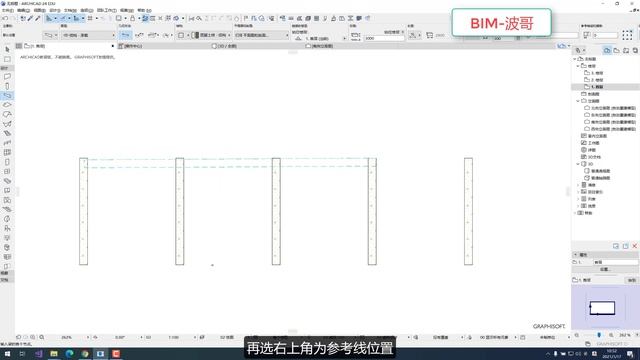Screen dimensions: 640x360
Task: Select the Shell tool
Action: pyautogui.click(x=7, y=124)
